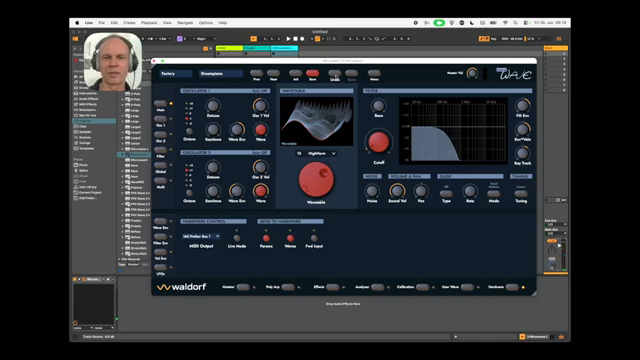Viewport: 640px width, 360px height.
Task: Open the Spotlight search in the macOS menu bar
Action: coord(516,23)
